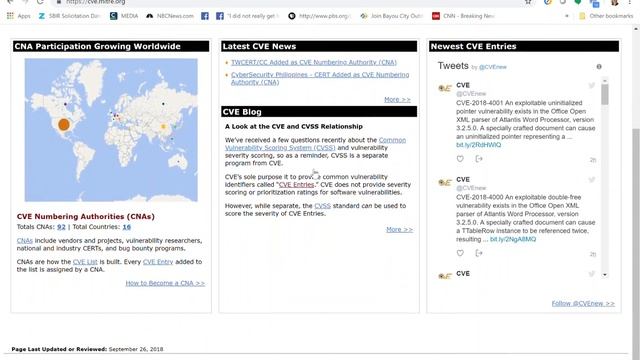Open the CyberSecurity Philippines CERT news link
640x360 pixels.
[x=320, y=78]
